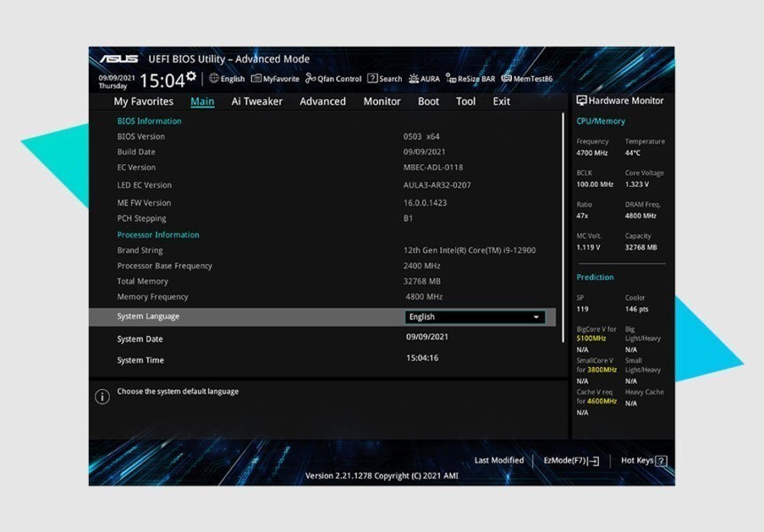
Task: Click the 4700 MHz frequency reading
Action: point(592,153)
